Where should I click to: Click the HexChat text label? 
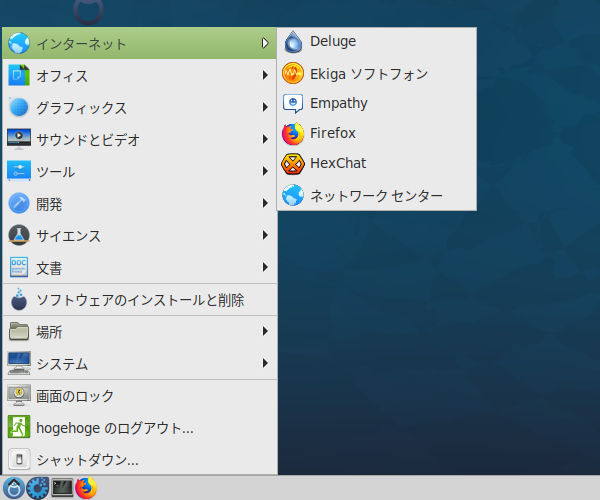(x=338, y=163)
